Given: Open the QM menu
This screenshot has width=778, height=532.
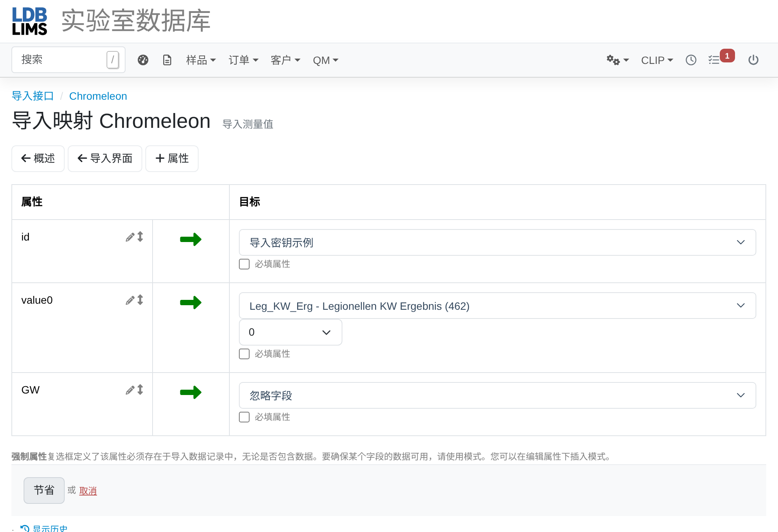Looking at the screenshot, I should 326,60.
